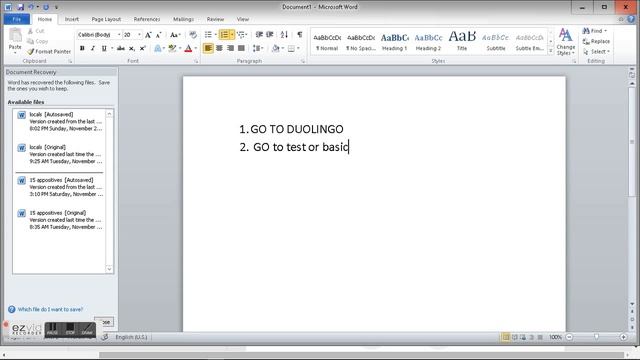
Task: Open the Find tool
Action: coord(595,31)
